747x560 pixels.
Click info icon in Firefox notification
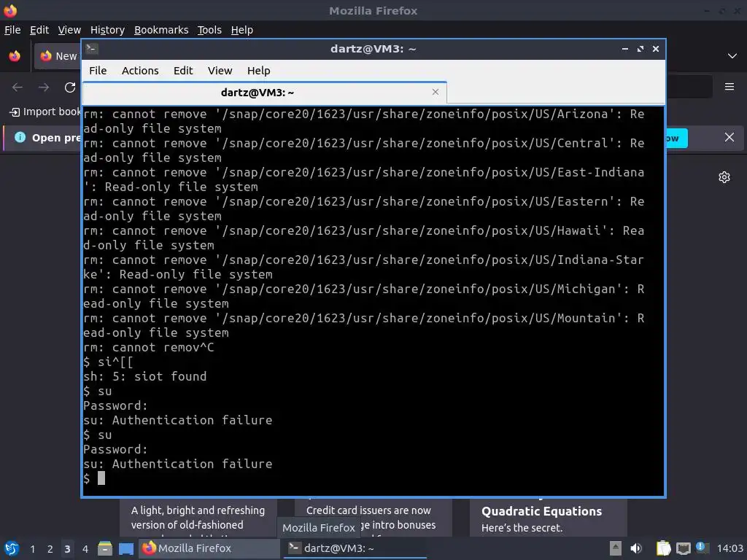point(20,138)
